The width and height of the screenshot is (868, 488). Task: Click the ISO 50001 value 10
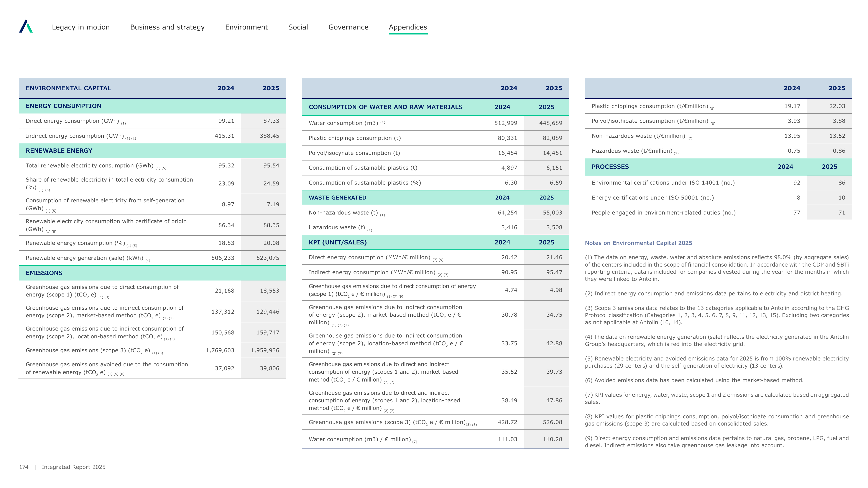[x=842, y=198]
